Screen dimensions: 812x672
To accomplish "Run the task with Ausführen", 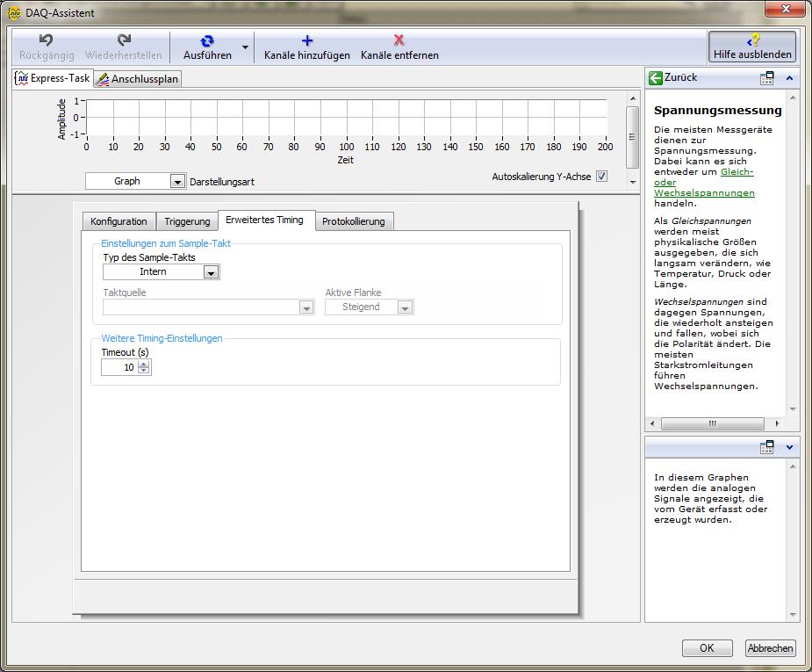I will coord(207,47).
